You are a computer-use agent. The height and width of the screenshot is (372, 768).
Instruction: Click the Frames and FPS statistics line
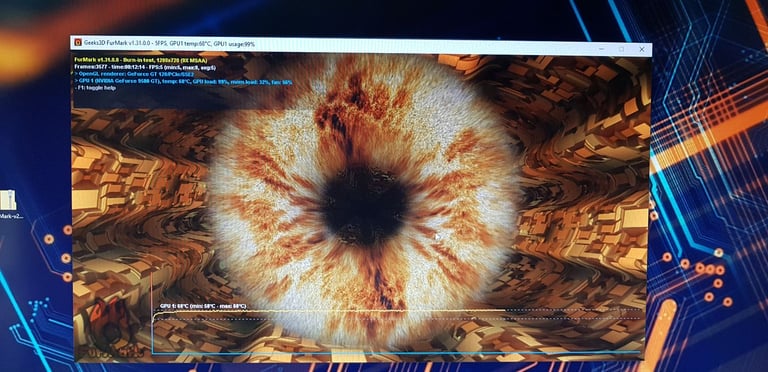click(x=145, y=68)
